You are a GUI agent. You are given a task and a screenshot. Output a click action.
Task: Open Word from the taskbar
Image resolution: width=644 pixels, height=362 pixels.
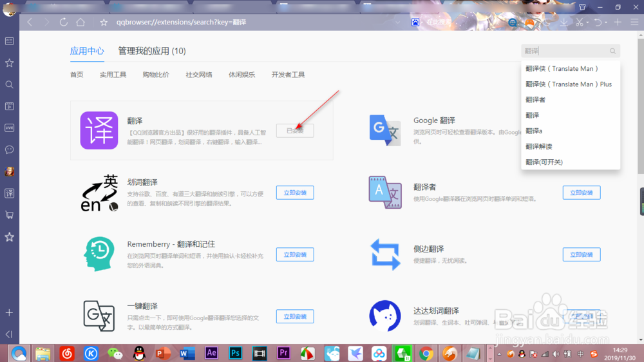click(187, 354)
